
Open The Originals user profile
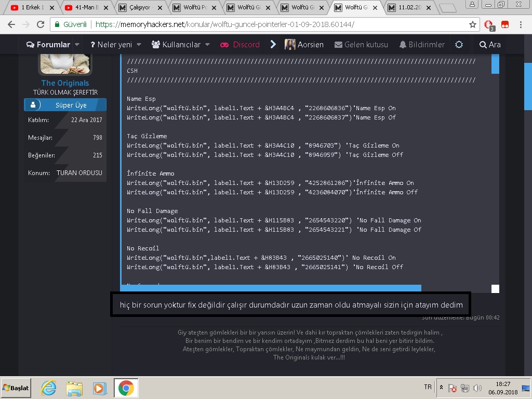point(65,83)
